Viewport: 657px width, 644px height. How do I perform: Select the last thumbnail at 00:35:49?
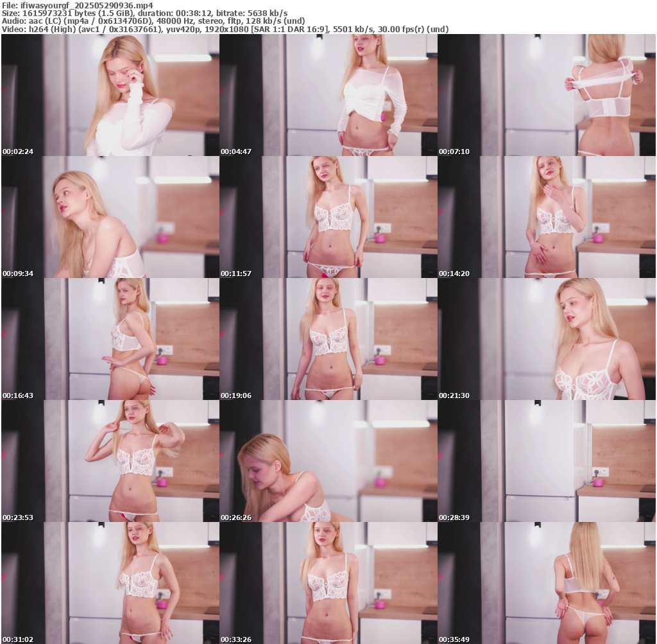click(547, 583)
